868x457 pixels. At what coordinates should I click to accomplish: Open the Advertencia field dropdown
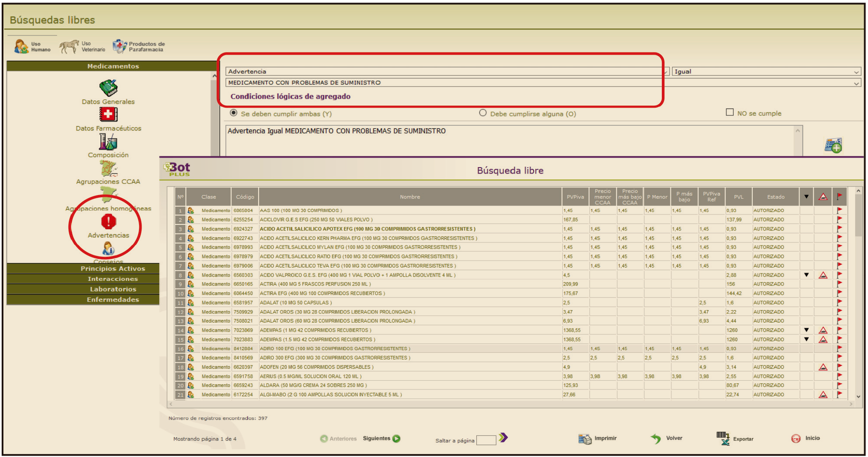point(448,72)
